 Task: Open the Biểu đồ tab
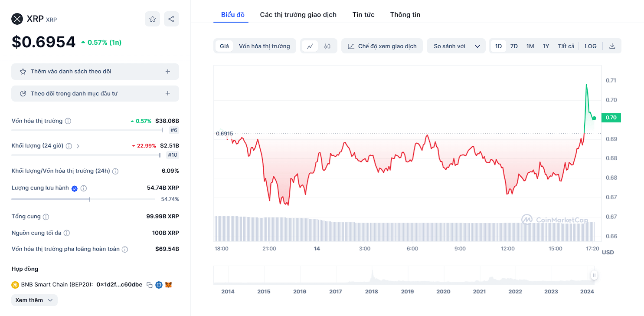pos(233,14)
